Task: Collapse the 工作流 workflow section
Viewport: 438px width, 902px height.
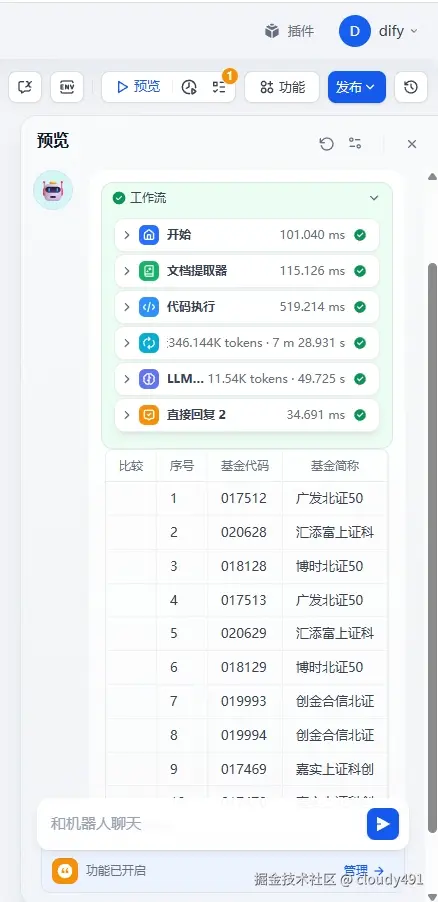Action: click(374, 198)
